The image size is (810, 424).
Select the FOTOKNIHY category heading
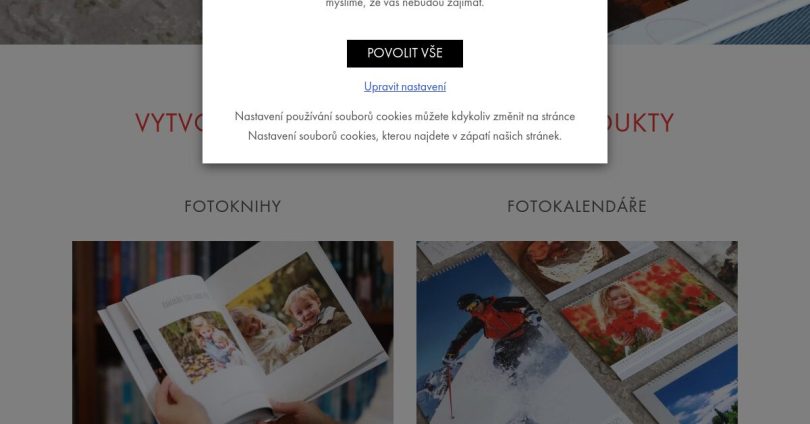(232, 207)
